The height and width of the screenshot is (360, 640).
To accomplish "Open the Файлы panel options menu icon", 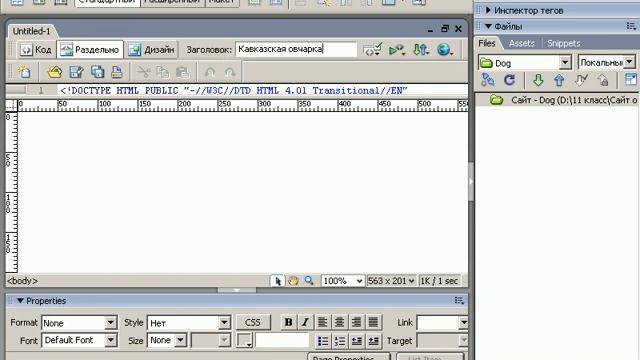I will 631,26.
